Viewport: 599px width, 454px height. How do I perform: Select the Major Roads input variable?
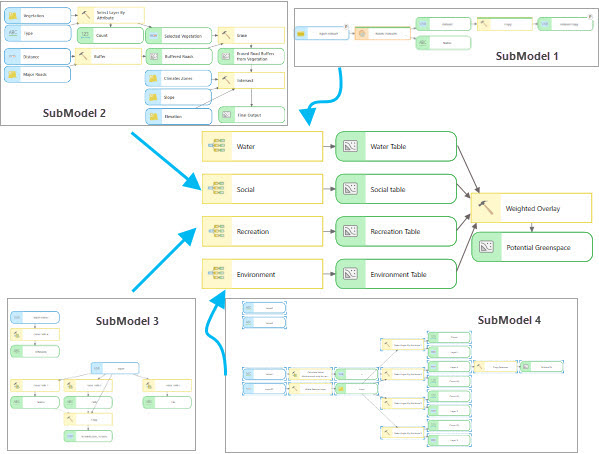tap(37, 75)
